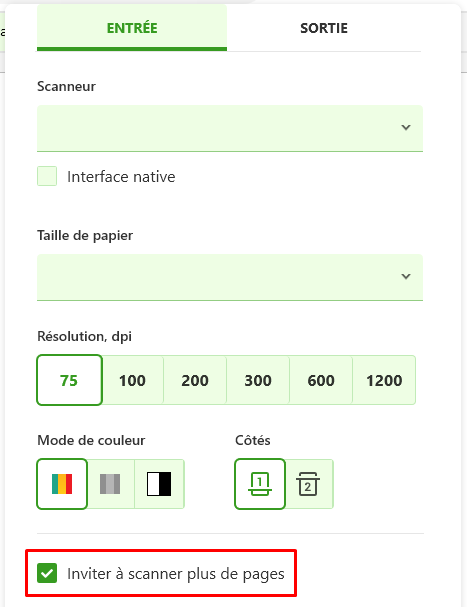Select 300 dpi resolution option

click(258, 380)
